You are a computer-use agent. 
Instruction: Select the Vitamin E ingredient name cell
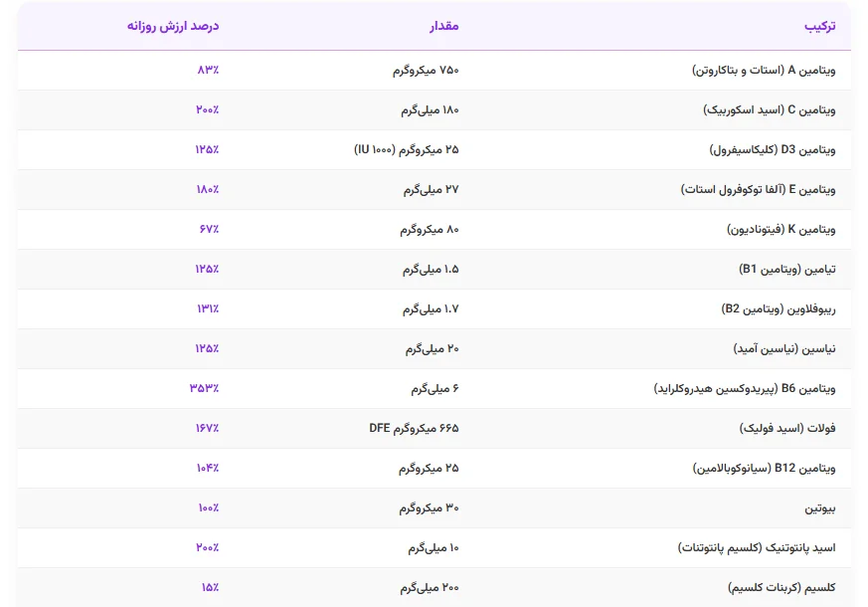758,190
